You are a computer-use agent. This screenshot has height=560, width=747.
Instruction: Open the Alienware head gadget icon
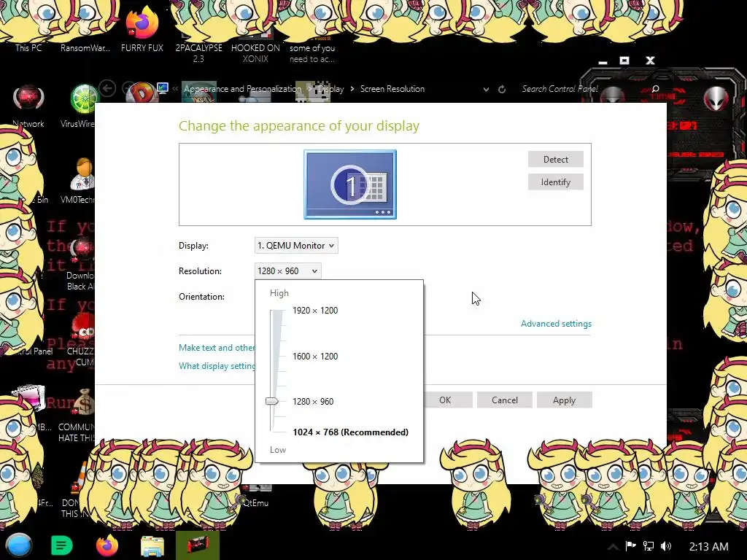pyautogui.click(x=716, y=98)
